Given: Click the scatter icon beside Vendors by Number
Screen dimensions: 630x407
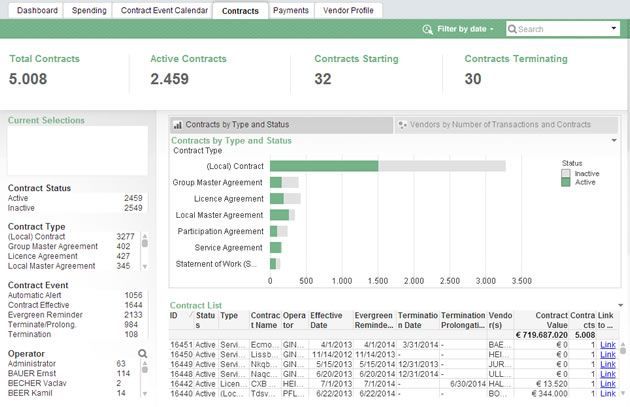Looking at the screenshot, I should coord(402,125).
